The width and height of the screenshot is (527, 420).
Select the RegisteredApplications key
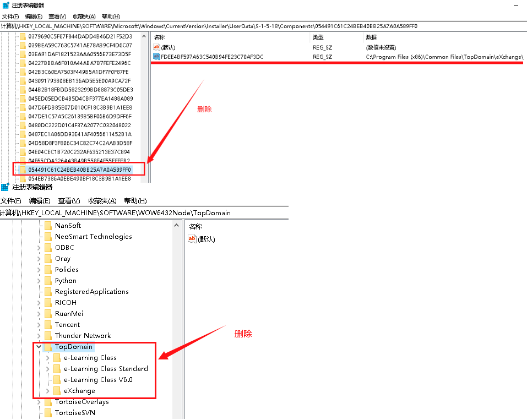click(92, 292)
